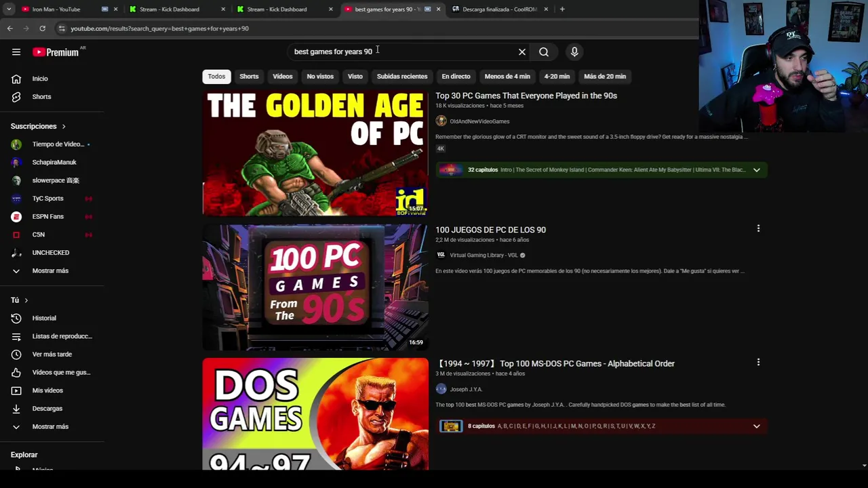The image size is (868, 488).
Task: Switch to the second Stream - Kick Dashboard tab
Action: 277,9
